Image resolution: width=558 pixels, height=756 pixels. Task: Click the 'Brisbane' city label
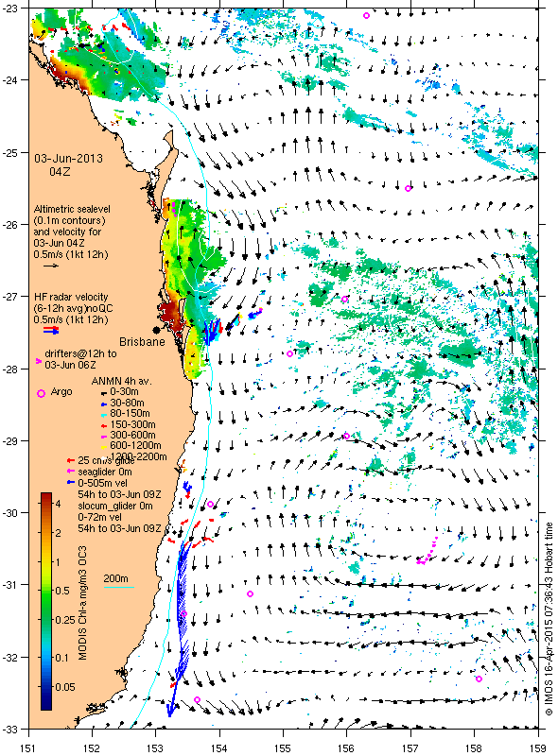pyautogui.click(x=142, y=342)
